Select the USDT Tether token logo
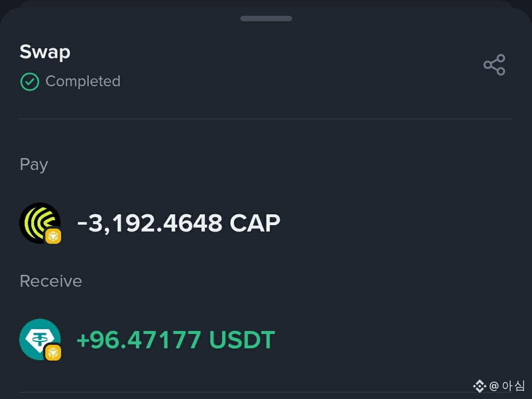Image resolution: width=532 pixels, height=399 pixels. point(40,339)
